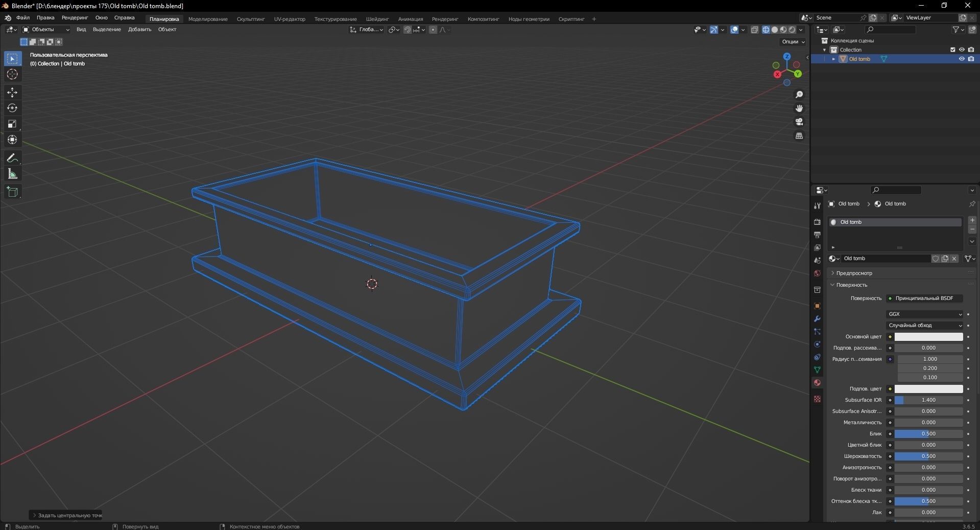Open the World properties tab
This screenshot has height=530, width=980.
[x=817, y=273]
